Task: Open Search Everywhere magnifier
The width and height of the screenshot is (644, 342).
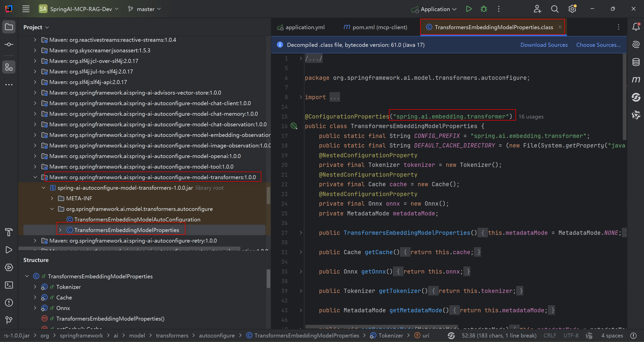Action: [554, 9]
